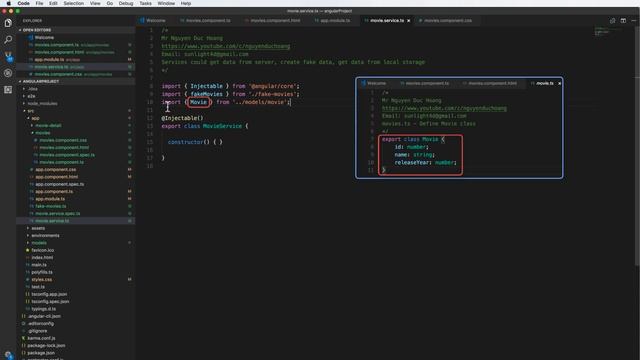Switch to the Welcome editor tab
The image size is (640, 360).
coord(156,20)
